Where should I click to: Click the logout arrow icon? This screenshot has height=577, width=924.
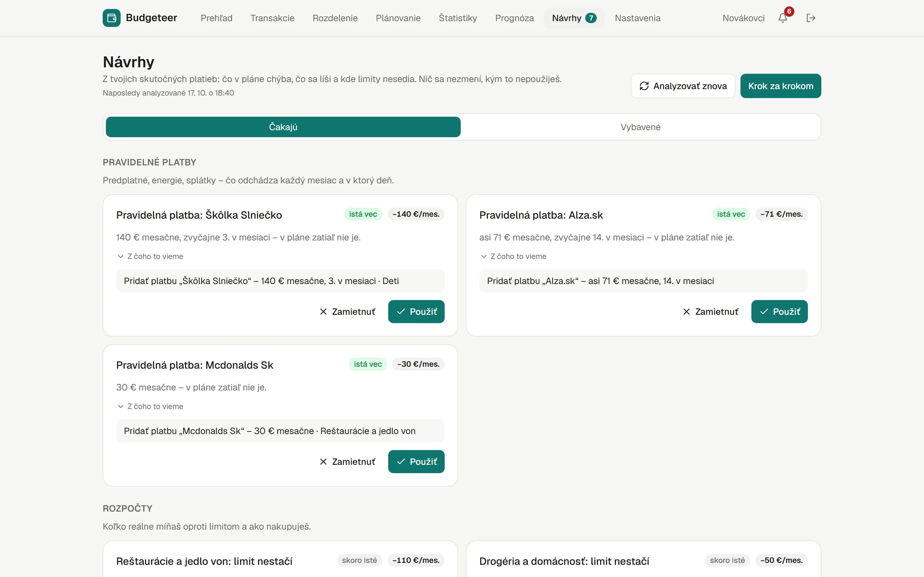point(811,18)
